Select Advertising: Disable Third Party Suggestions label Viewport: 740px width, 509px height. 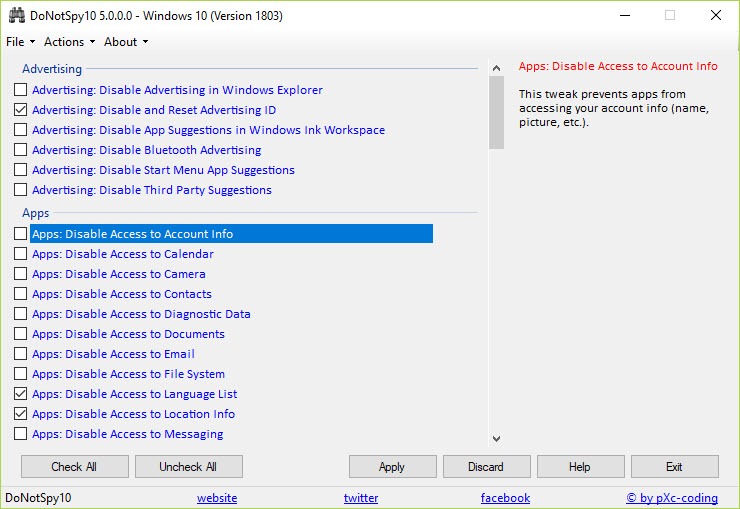152,190
